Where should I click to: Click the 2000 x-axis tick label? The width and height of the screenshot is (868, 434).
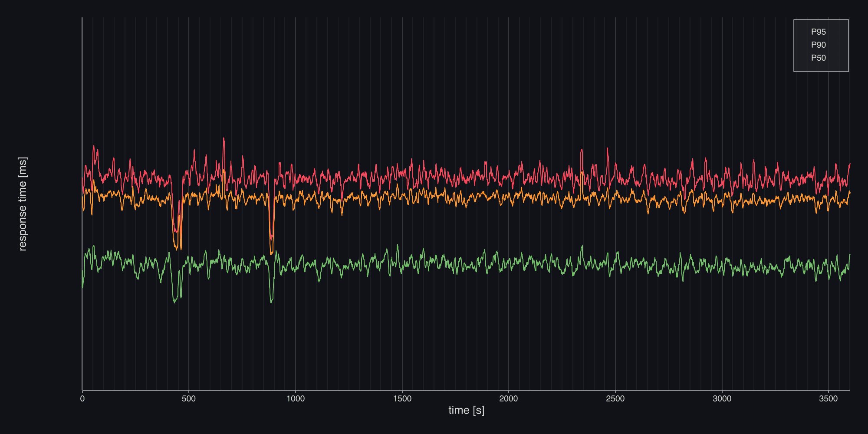coord(509,399)
